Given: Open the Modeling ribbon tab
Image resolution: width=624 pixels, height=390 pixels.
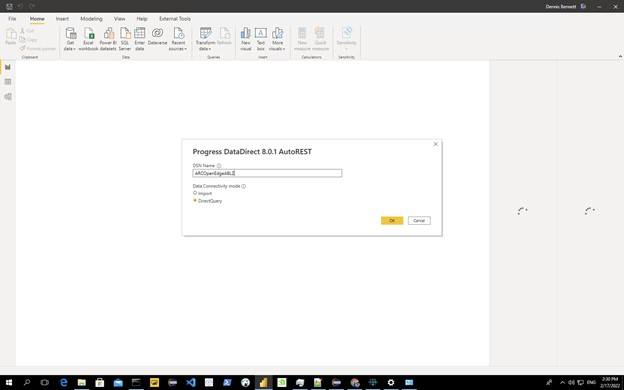Looking at the screenshot, I should coord(91,19).
